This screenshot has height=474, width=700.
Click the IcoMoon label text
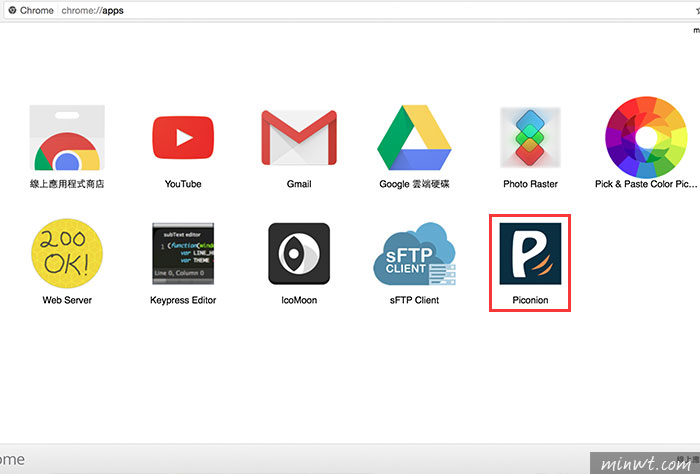(299, 300)
